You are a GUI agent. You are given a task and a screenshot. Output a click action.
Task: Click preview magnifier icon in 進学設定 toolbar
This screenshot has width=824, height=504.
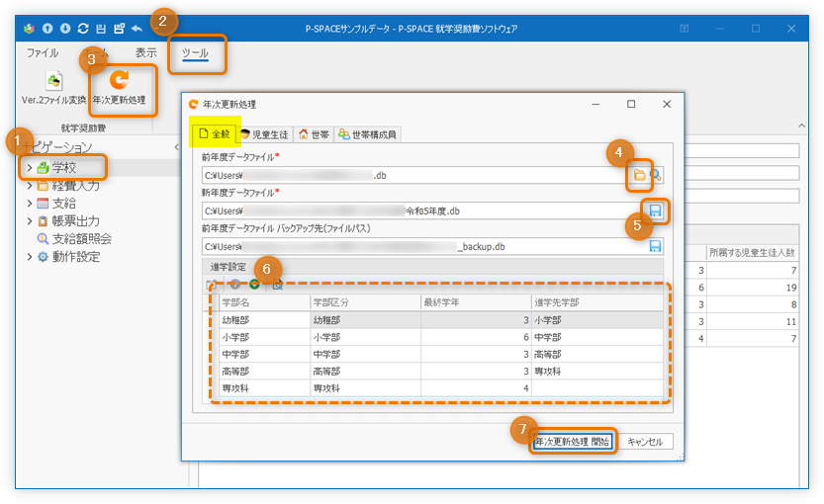point(277,285)
